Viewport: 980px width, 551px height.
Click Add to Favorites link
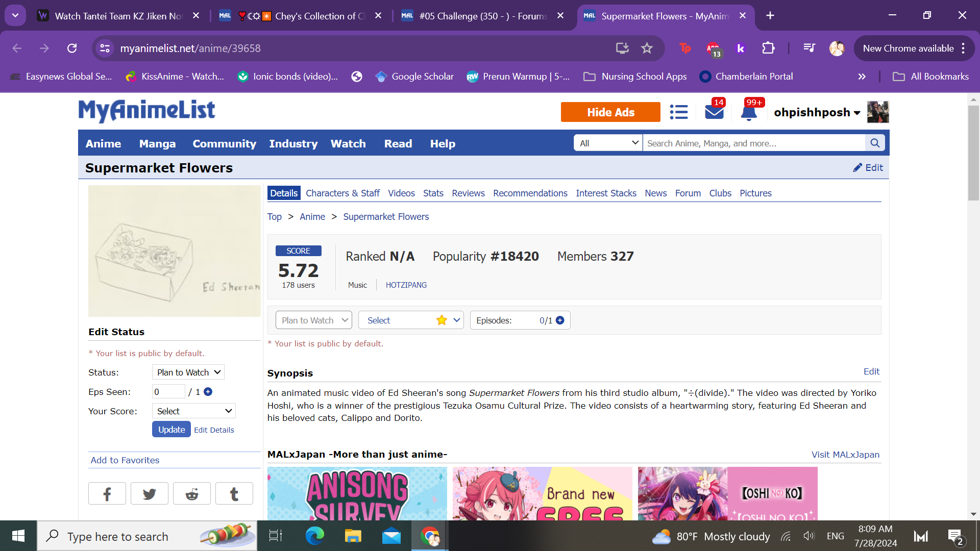click(x=125, y=460)
